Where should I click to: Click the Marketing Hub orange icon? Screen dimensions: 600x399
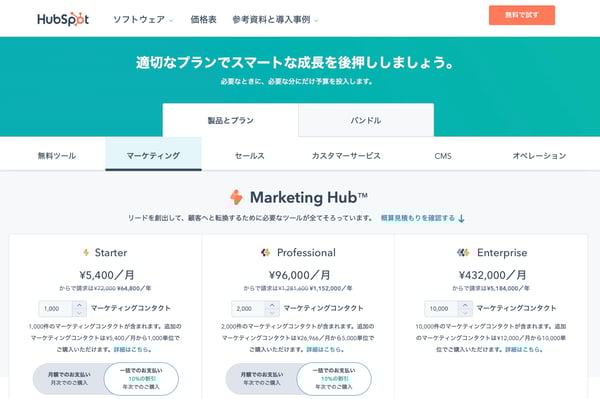(236, 197)
